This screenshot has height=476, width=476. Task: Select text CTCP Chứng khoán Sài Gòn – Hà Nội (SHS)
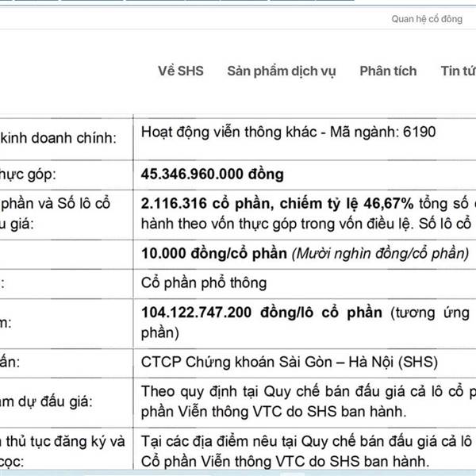pyautogui.click(x=290, y=362)
